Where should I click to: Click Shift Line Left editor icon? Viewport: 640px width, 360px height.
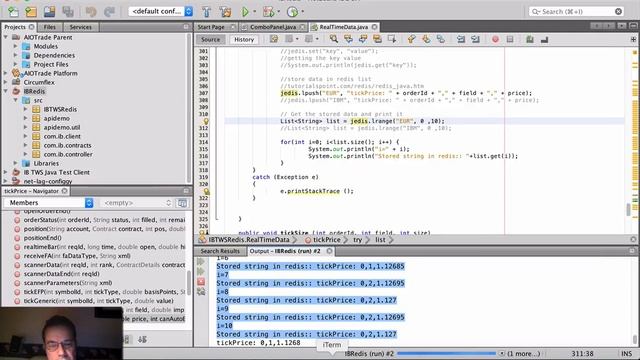tap(461, 39)
